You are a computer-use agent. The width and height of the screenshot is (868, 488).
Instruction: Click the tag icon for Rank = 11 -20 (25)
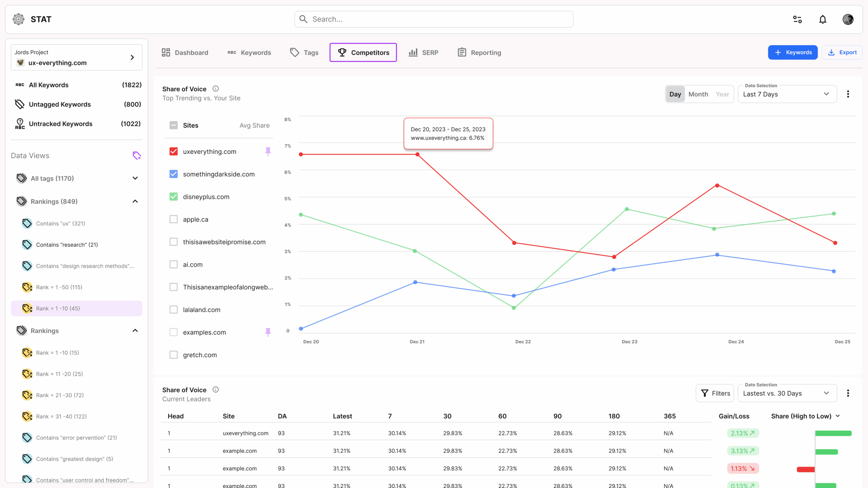tap(27, 374)
